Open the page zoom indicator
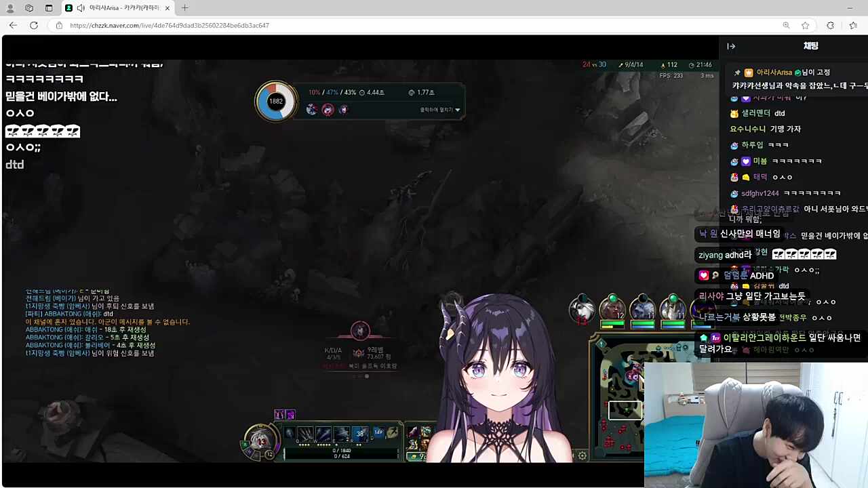This screenshot has height=488, width=868. (x=787, y=25)
